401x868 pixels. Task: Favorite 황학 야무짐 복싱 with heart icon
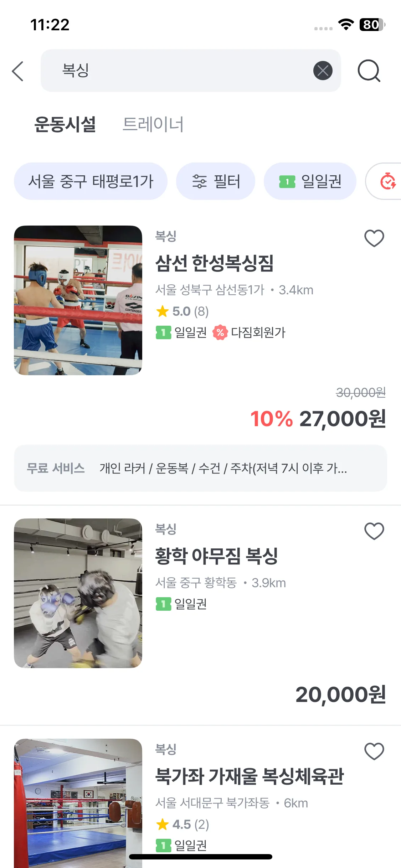coord(374,531)
